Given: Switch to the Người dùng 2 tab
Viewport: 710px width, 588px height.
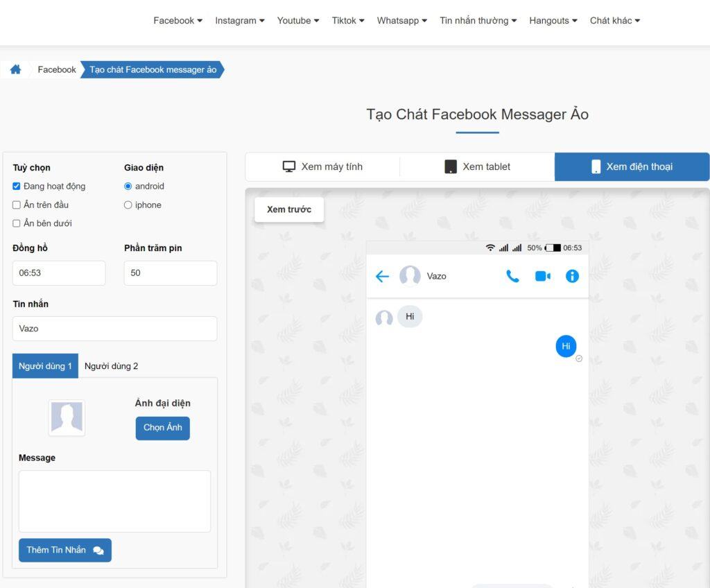Looking at the screenshot, I should point(111,366).
